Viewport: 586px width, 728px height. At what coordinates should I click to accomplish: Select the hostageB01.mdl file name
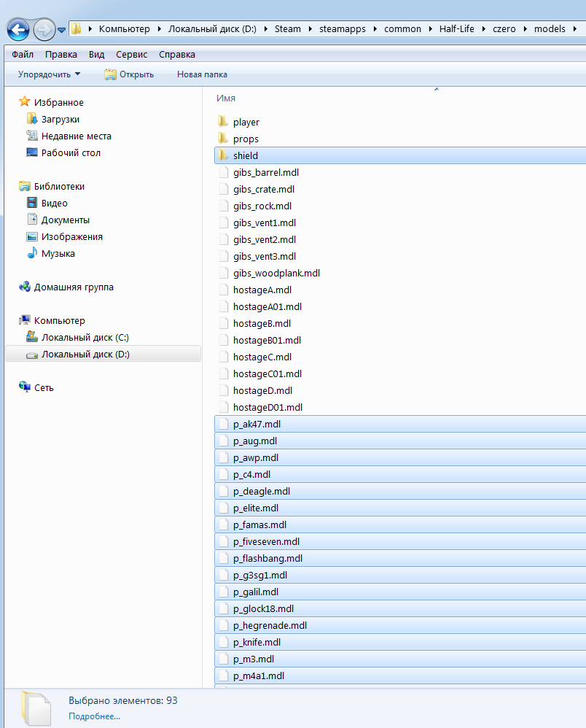tap(267, 341)
